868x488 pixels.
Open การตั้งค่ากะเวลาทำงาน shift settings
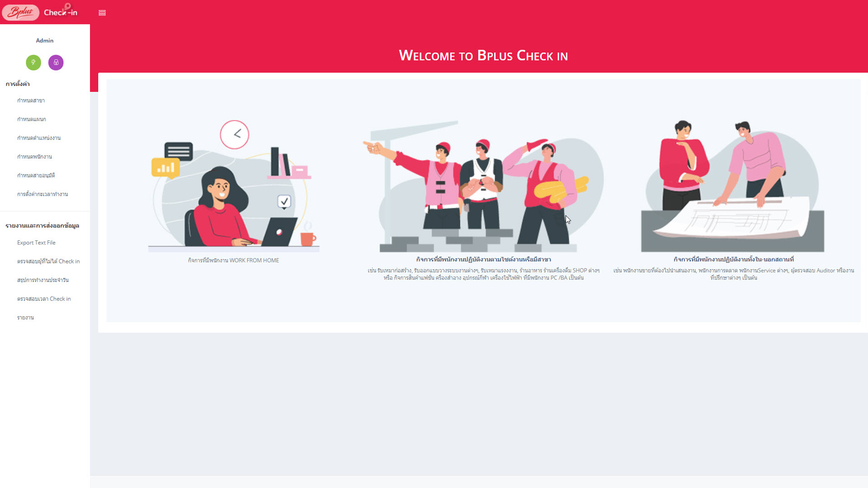[x=42, y=194]
